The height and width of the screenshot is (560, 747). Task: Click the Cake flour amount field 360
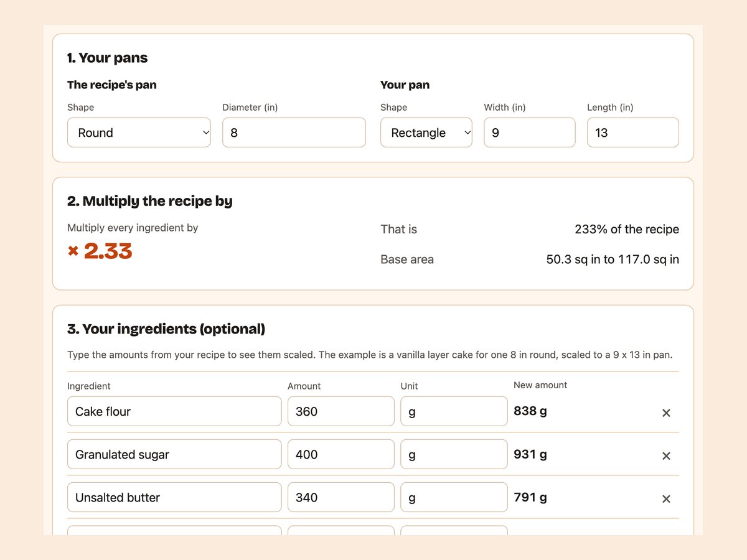341,411
